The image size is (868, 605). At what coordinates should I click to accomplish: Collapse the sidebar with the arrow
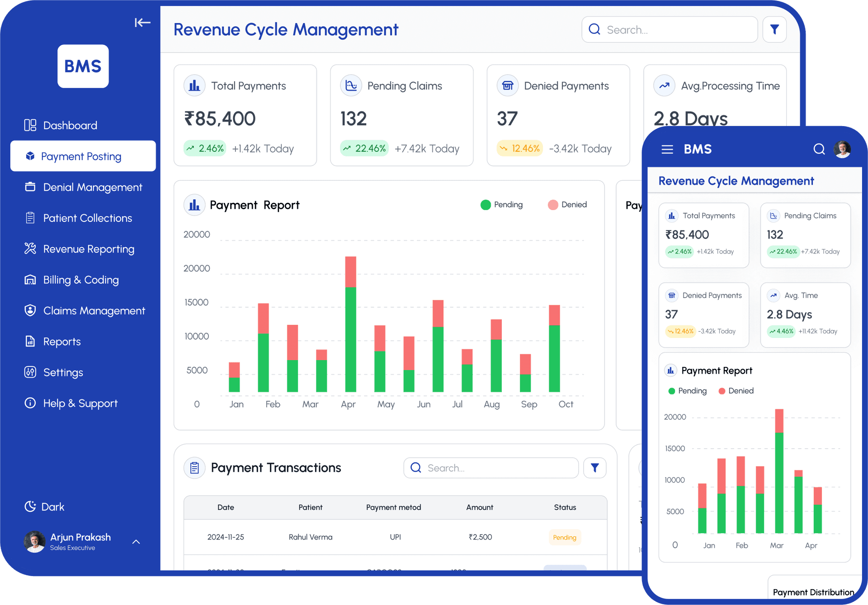pyautogui.click(x=142, y=23)
